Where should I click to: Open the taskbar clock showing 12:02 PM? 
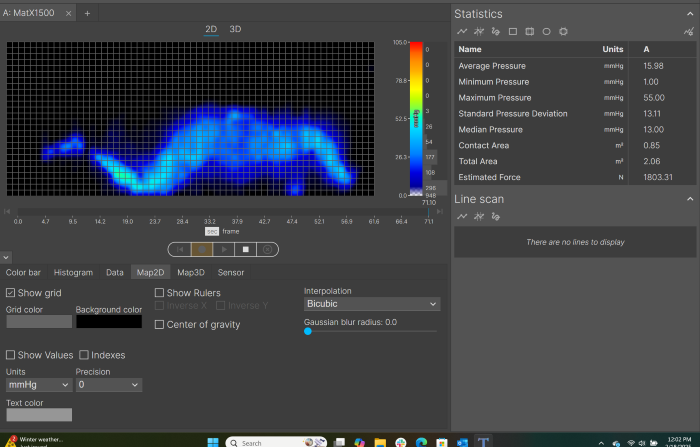click(x=679, y=442)
